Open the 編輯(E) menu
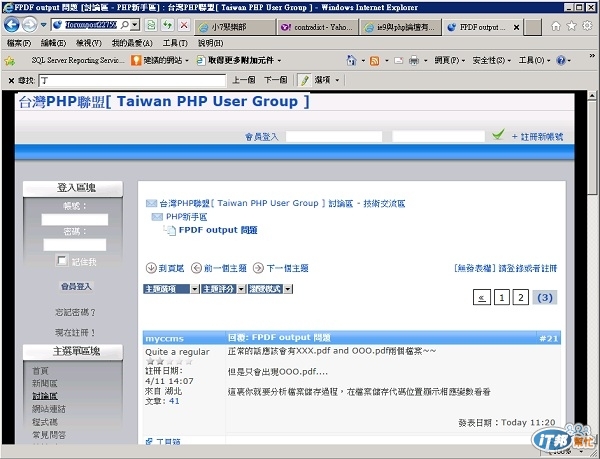The image size is (600, 459). tap(53, 43)
